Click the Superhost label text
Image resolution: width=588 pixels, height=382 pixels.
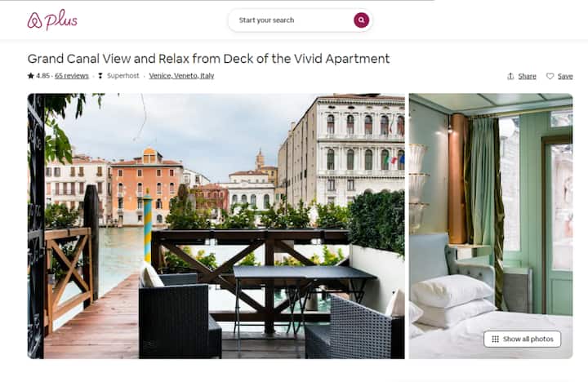[x=123, y=76]
